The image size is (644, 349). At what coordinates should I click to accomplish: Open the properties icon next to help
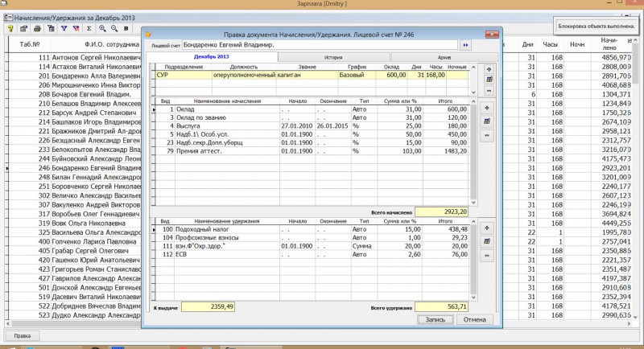click(x=23, y=28)
